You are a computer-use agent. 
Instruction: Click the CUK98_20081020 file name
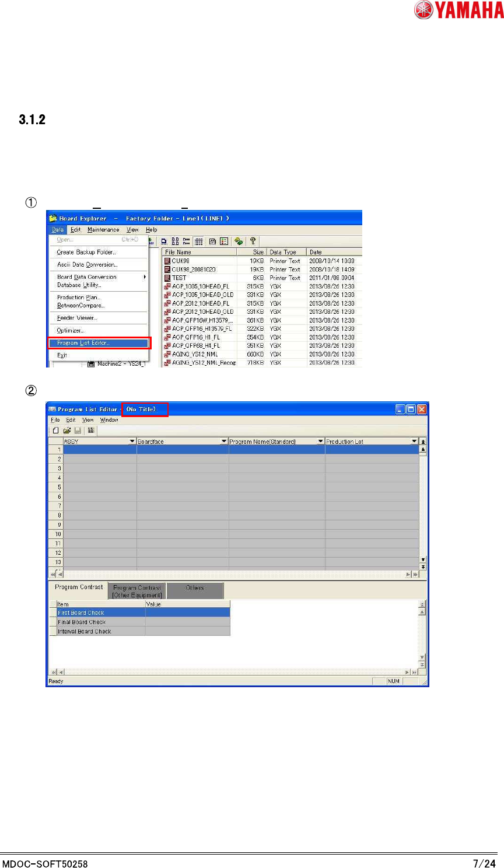coord(194,269)
